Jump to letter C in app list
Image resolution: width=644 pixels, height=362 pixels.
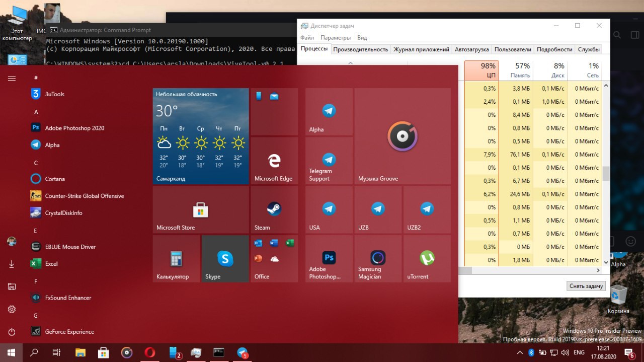(x=36, y=163)
